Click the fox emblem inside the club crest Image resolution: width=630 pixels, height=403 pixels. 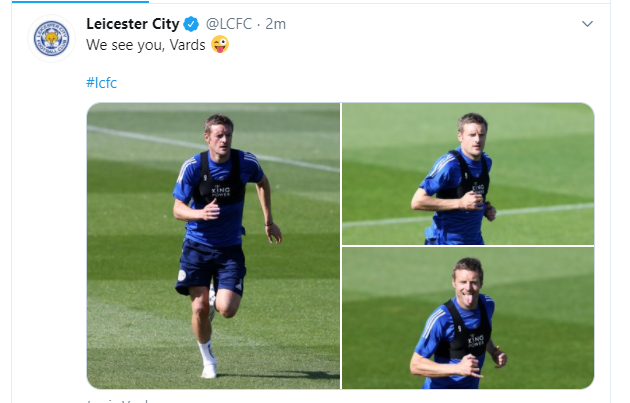click(51, 39)
